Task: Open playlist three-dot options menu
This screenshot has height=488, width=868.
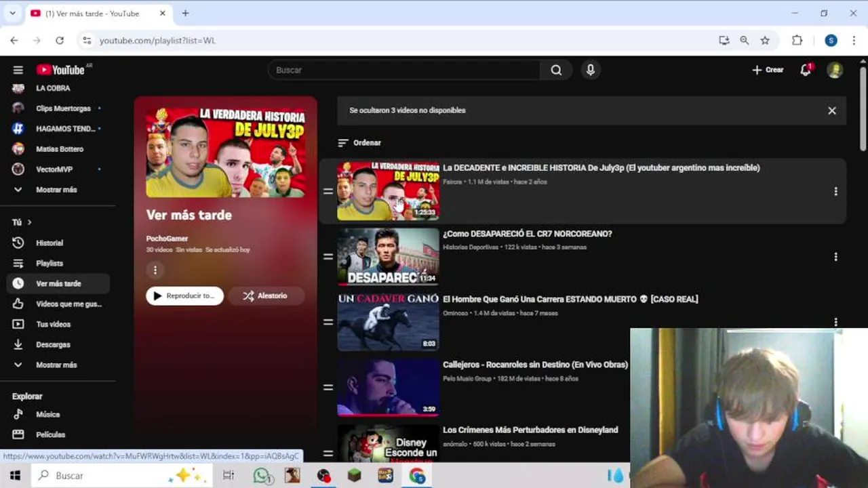Action: (x=155, y=270)
